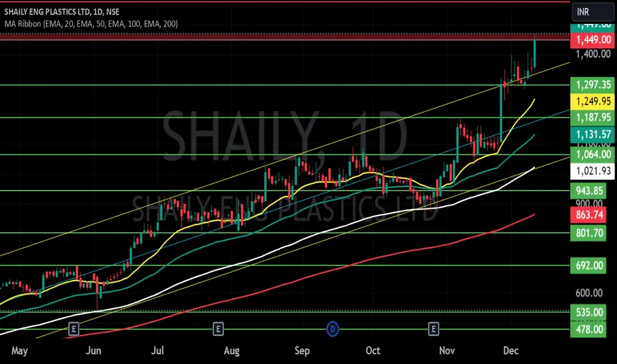Click the green 478.00 level label
Screen dimensions: 617x364
[589, 330]
